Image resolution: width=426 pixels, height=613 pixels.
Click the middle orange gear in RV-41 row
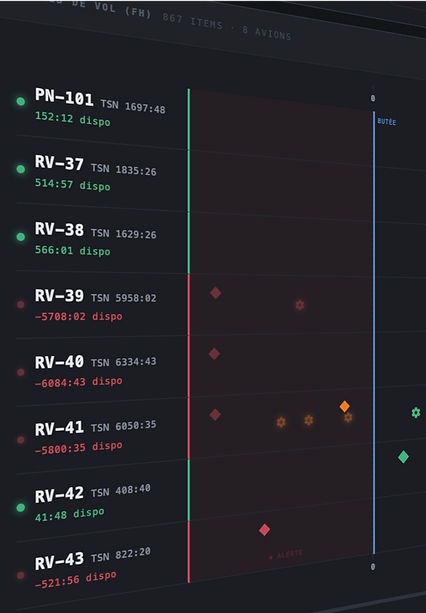pos(309,420)
